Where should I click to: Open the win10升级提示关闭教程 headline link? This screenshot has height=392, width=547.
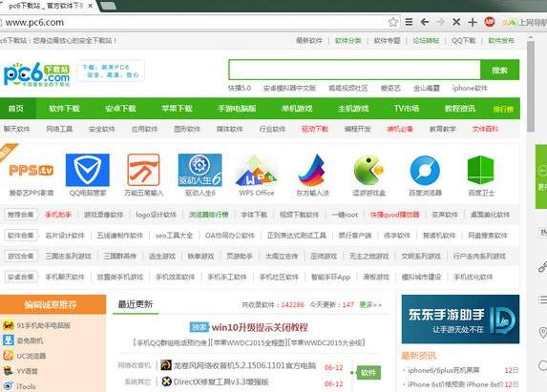pos(260,327)
